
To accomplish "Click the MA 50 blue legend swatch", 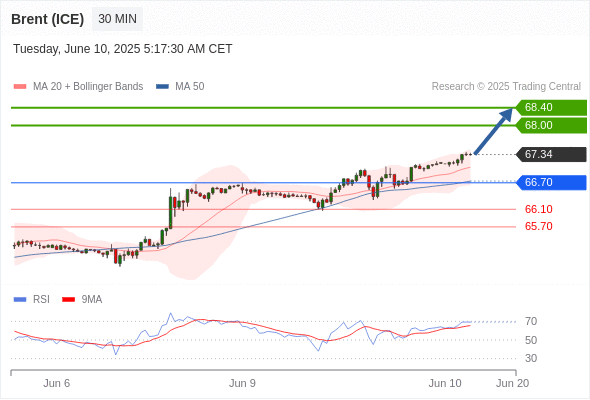I will tap(162, 87).
